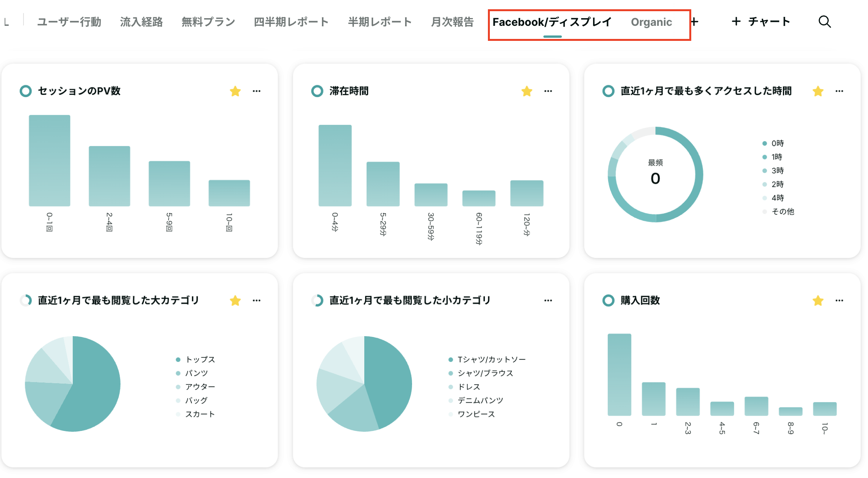Click the デニムパンツ legend entry

tap(476, 401)
